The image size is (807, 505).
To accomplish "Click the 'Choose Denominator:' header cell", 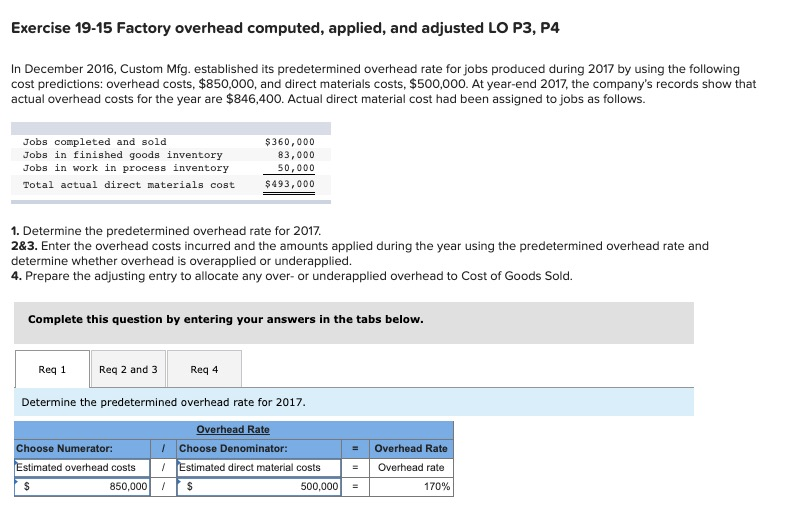I will click(258, 448).
